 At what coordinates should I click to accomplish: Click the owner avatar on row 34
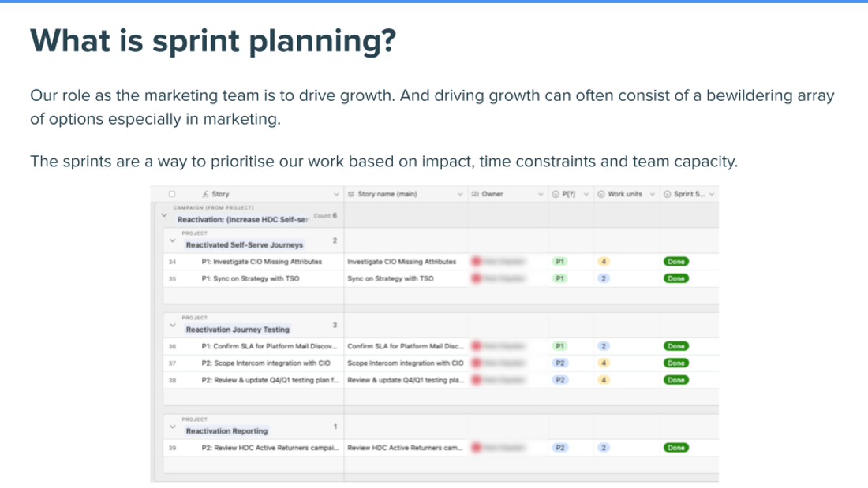tap(477, 261)
